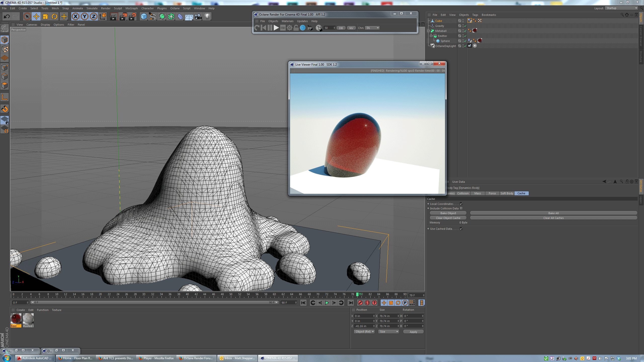
Task: Select the Move tool in top toolbar
Action: click(x=36, y=17)
